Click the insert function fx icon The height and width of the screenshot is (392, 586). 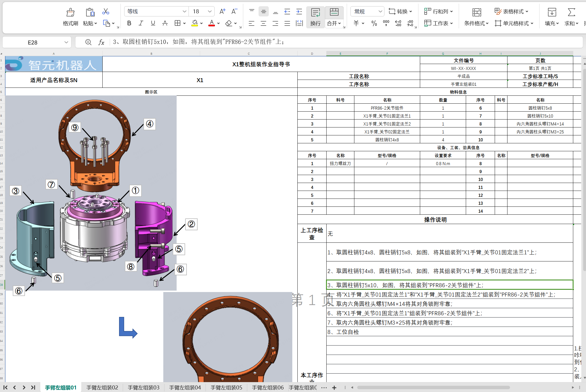[101, 42]
